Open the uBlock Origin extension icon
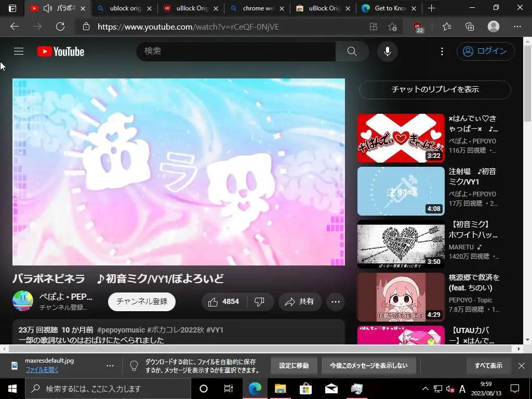 click(x=418, y=27)
